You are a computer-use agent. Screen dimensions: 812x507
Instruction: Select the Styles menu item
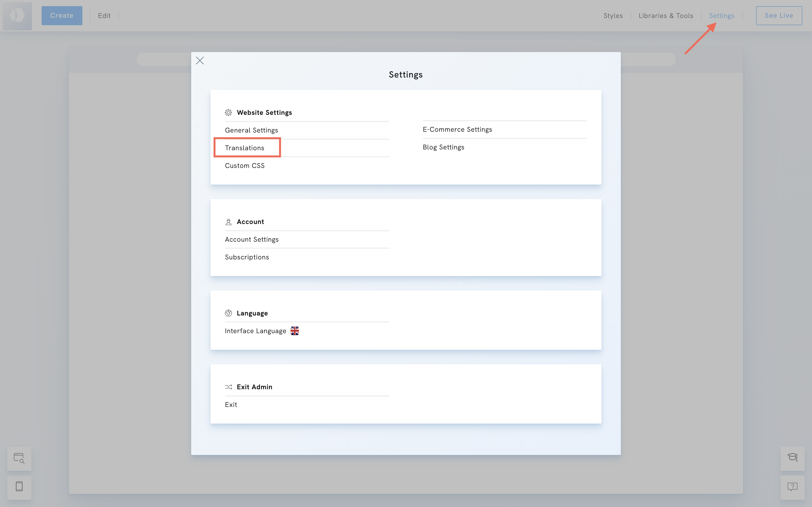coord(613,16)
